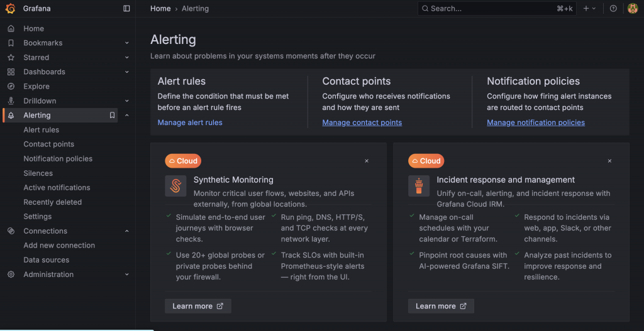This screenshot has width=644, height=331.
Task: Click the Grafana logo icon
Action: click(11, 9)
